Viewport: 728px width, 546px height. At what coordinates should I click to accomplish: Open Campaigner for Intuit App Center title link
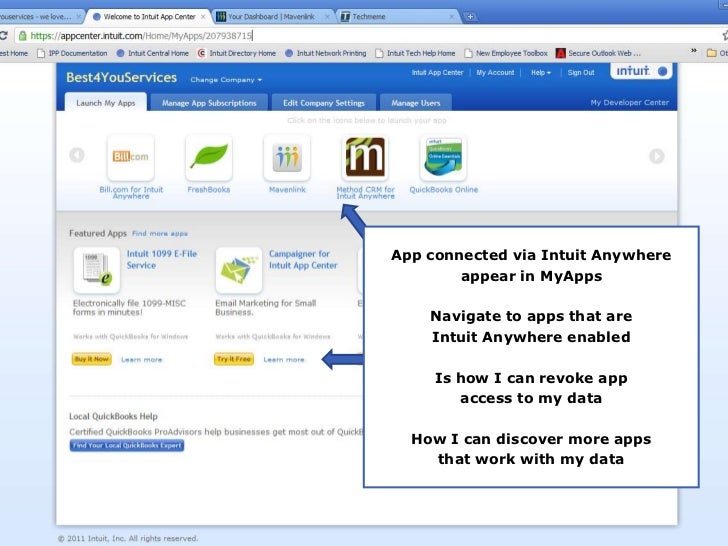[x=303, y=260]
